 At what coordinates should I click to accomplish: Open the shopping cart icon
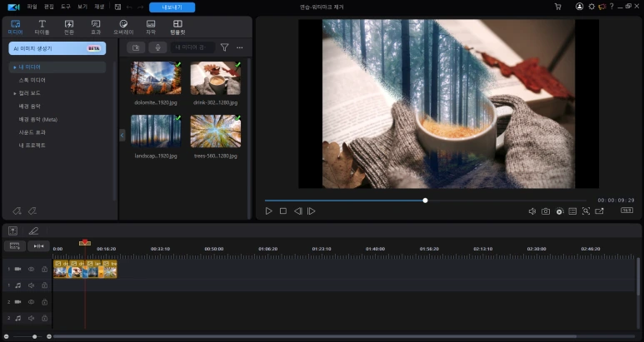557,7
